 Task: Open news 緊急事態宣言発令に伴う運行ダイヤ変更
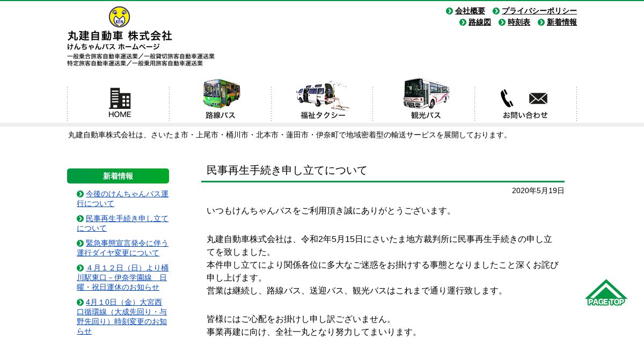coord(122,248)
